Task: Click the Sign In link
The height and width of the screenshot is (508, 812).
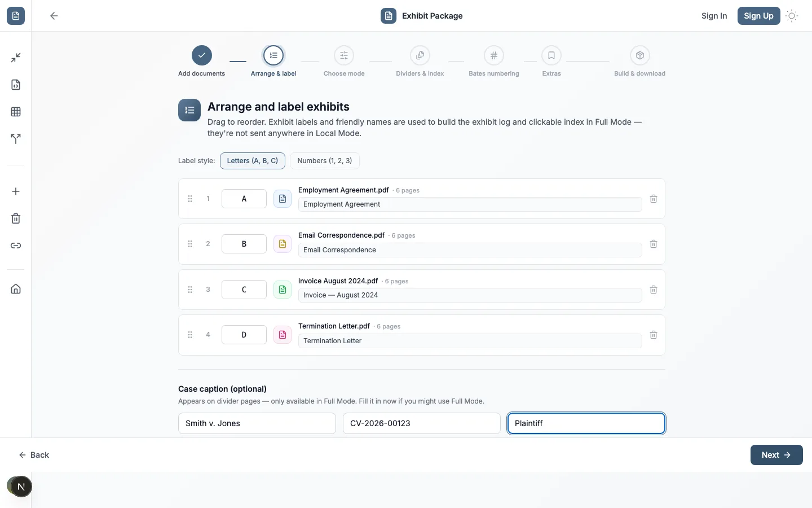Action: (714, 16)
